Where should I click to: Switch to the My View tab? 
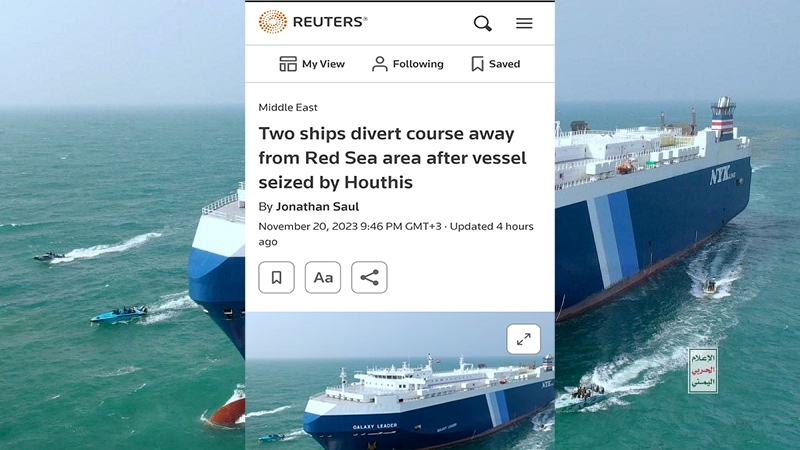(312, 64)
